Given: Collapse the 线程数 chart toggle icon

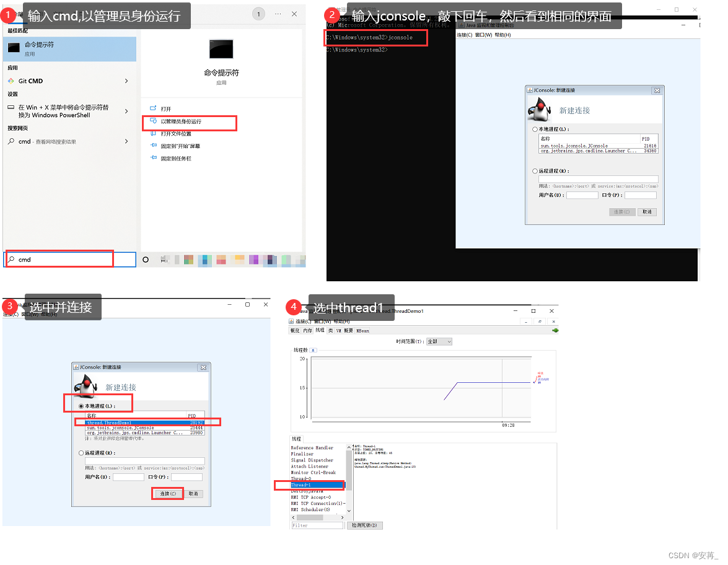Looking at the screenshot, I should pos(313,350).
